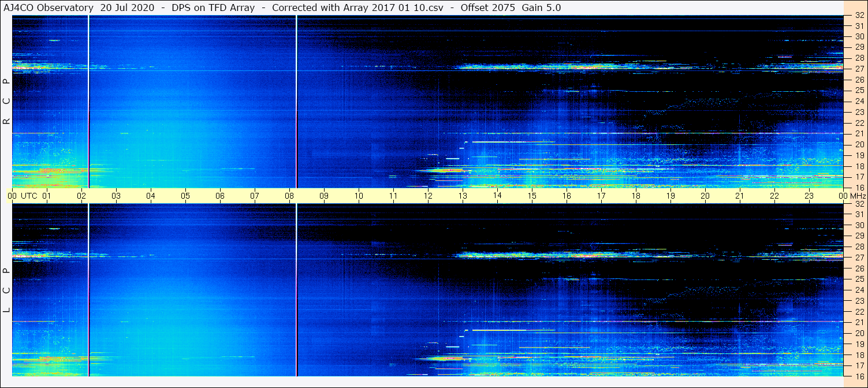Click the 14 hour label on time axis
Viewport: 868px width, 388px height.
(x=497, y=196)
